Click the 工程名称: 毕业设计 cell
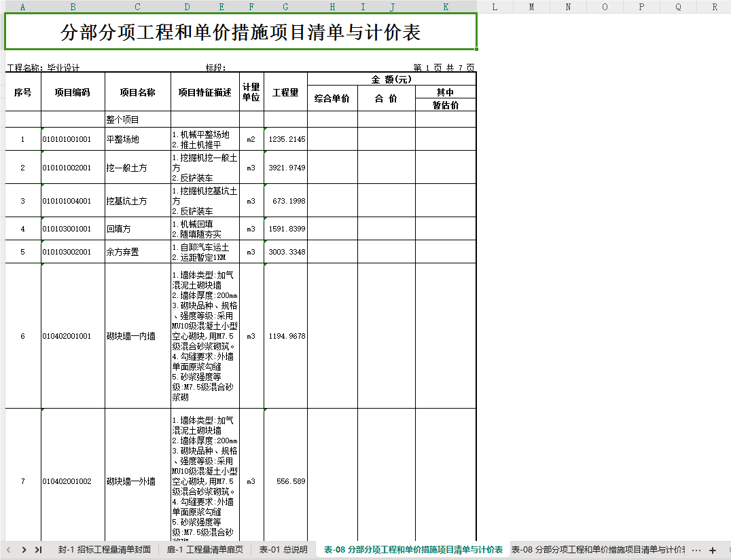 tap(43, 68)
